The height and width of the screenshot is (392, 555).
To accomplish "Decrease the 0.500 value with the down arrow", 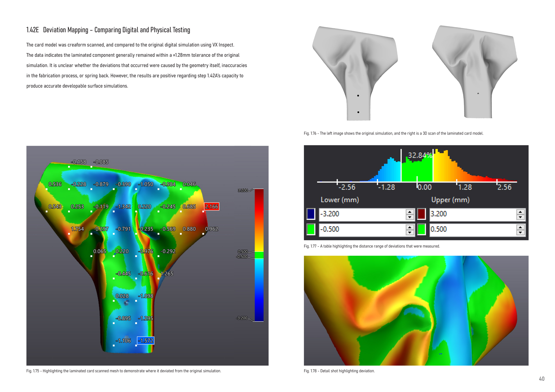I will pyautogui.click(x=520, y=233).
